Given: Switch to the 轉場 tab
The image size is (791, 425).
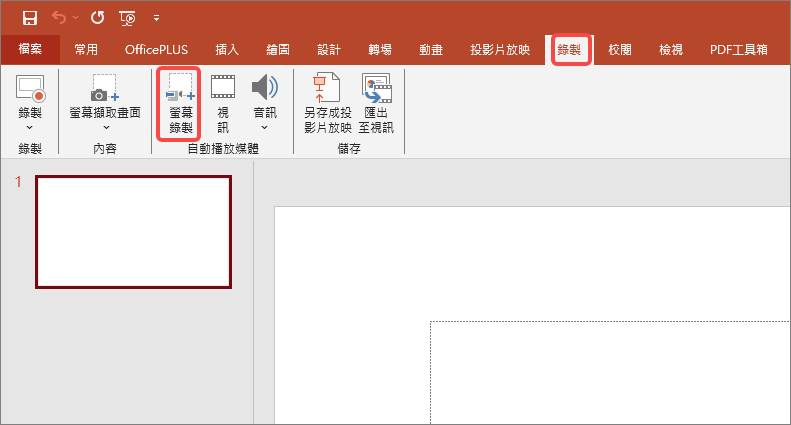Looking at the screenshot, I should click(x=380, y=49).
